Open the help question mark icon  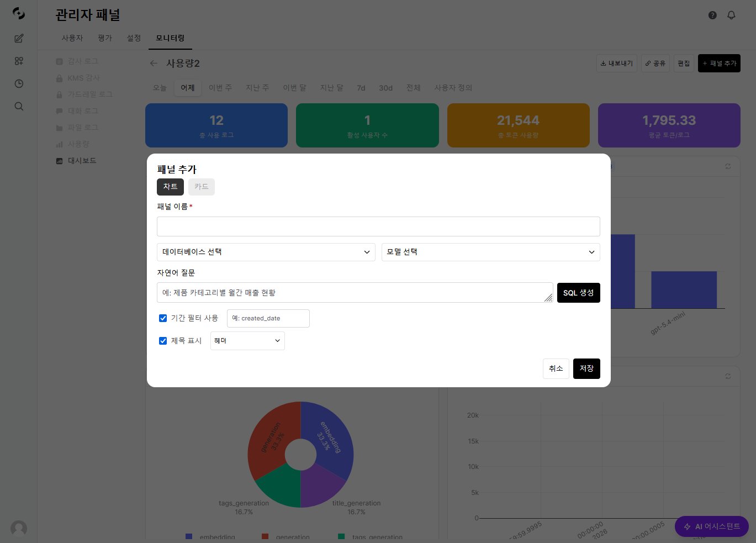click(x=712, y=15)
